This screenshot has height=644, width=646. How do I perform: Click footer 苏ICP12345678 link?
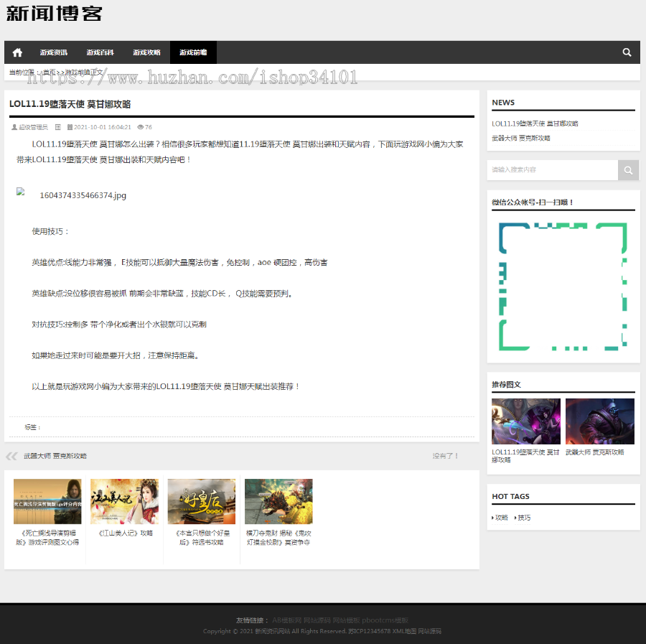369,631
